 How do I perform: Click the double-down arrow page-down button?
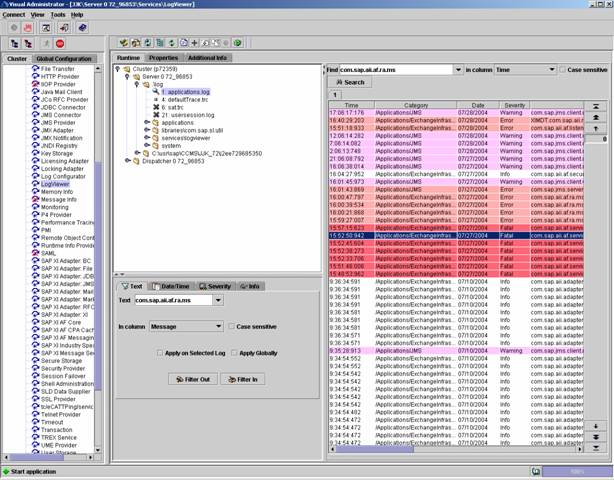[595, 437]
